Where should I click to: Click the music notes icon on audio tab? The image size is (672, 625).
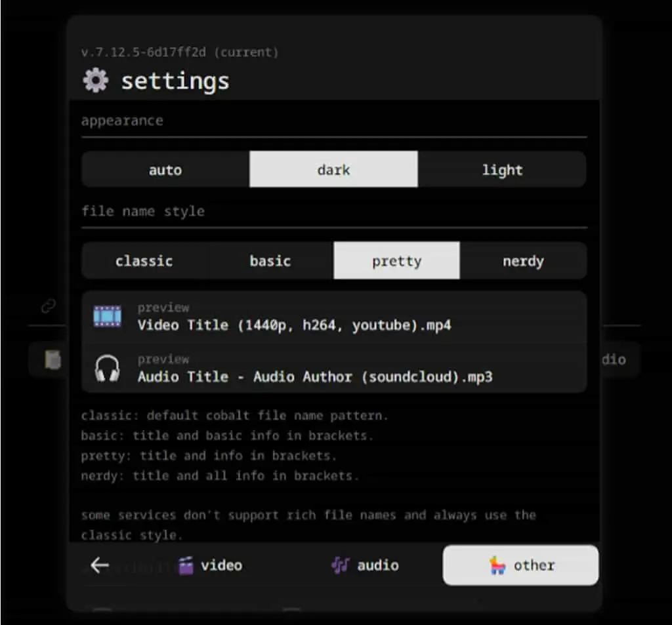tap(341, 565)
